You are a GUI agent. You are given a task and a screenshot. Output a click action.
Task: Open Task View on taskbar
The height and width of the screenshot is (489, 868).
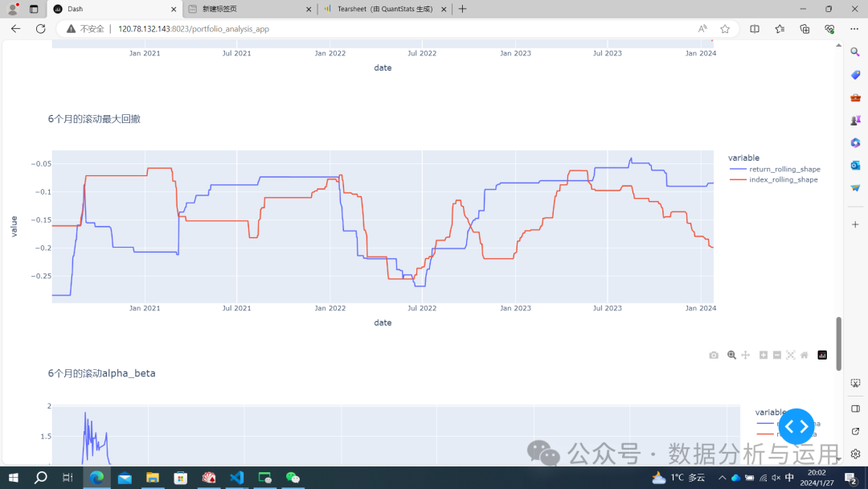(68, 478)
